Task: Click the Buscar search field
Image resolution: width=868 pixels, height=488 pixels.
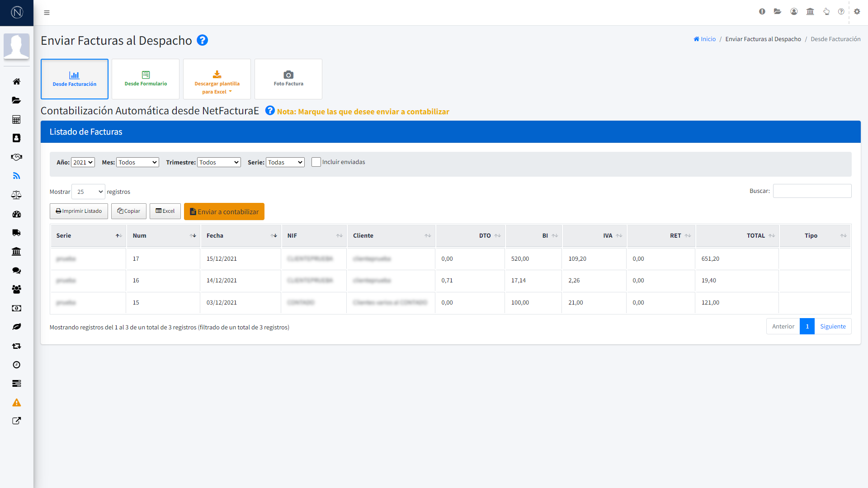Action: click(x=812, y=191)
